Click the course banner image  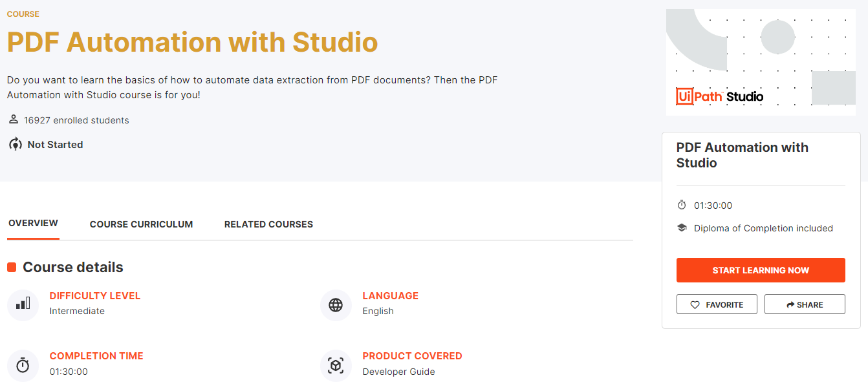pyautogui.click(x=761, y=61)
